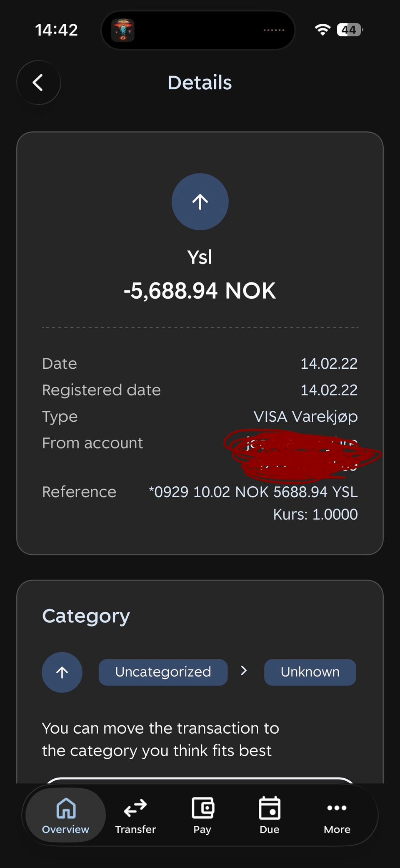Tap the Wi-Fi status icon

(x=322, y=30)
